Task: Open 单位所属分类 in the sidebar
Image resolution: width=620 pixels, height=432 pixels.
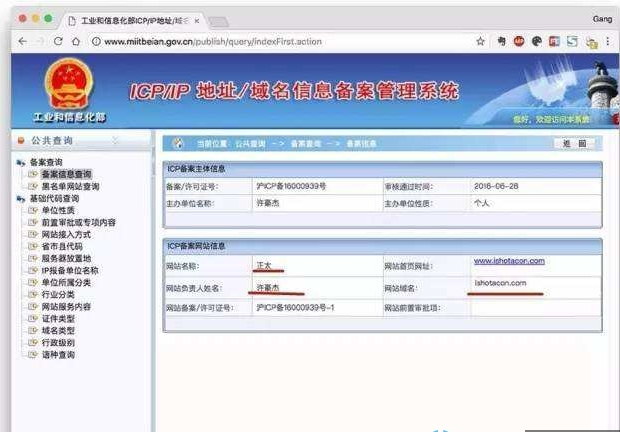Action: point(66,282)
